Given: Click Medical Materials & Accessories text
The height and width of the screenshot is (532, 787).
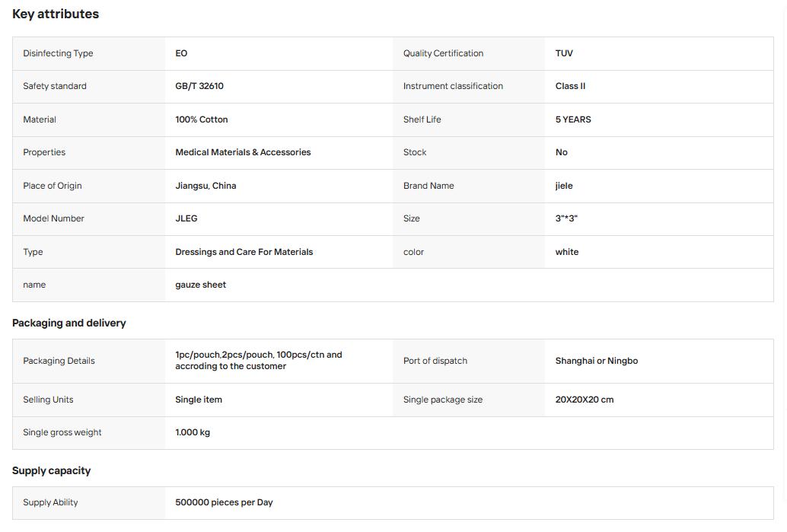Looking at the screenshot, I should tap(243, 152).
